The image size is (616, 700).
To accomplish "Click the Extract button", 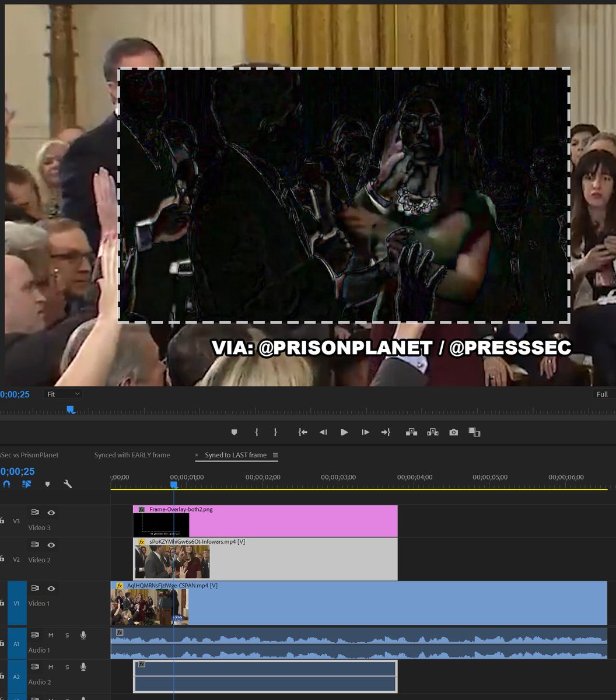I will 432,432.
